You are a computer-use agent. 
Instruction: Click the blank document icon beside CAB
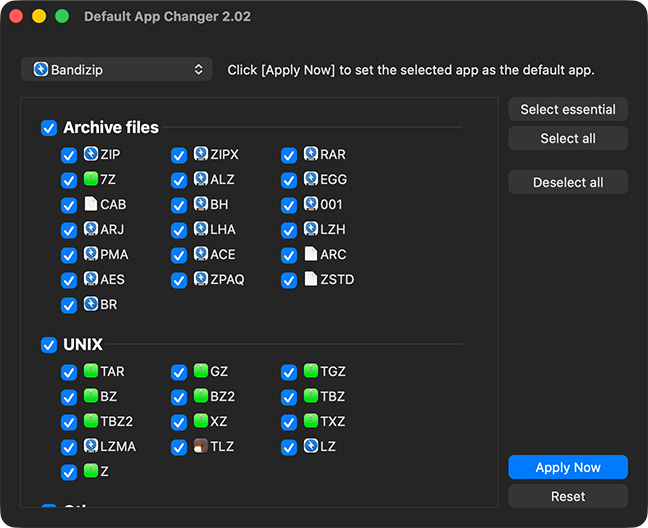tap(91, 205)
